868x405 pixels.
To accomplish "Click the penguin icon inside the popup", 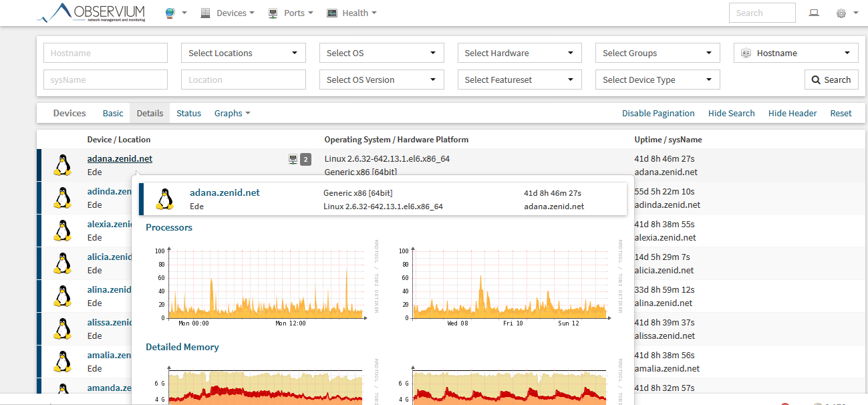I will coord(164,199).
